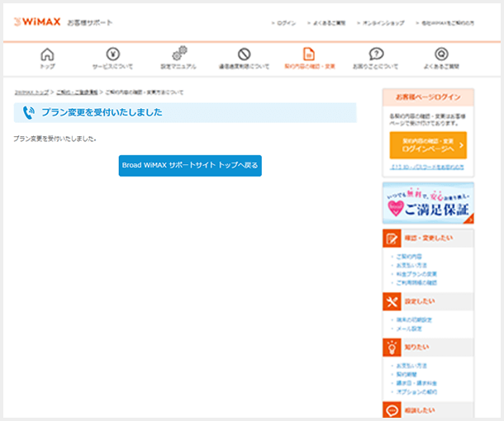The width and height of the screenshot is (504, 421).
Task: Select the yen icon for サービスについて
Action: [x=112, y=54]
